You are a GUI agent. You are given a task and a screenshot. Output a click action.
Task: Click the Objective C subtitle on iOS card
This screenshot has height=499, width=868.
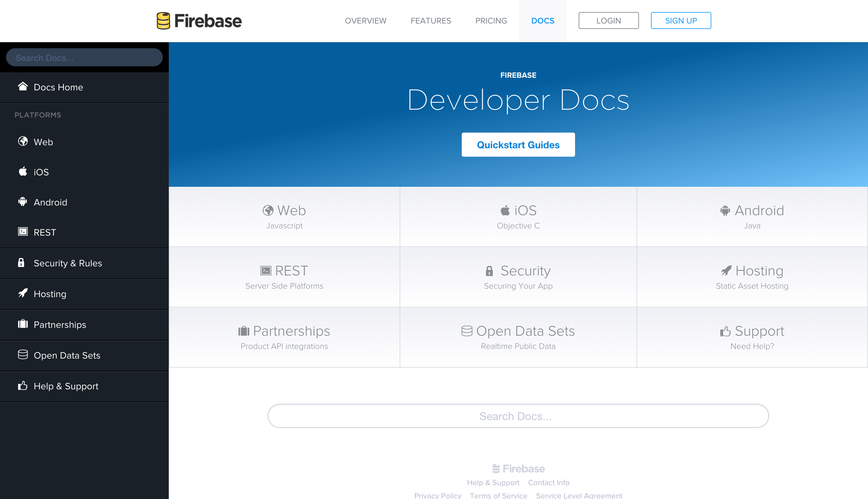518,225
